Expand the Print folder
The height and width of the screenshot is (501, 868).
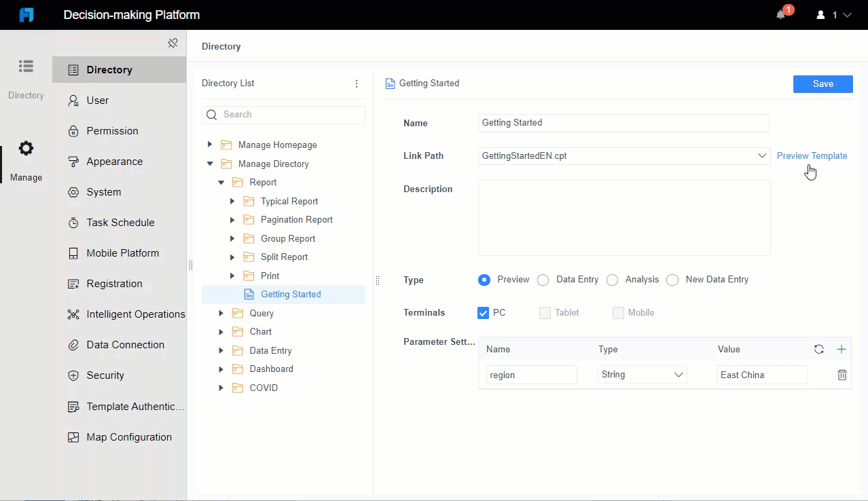pos(232,276)
